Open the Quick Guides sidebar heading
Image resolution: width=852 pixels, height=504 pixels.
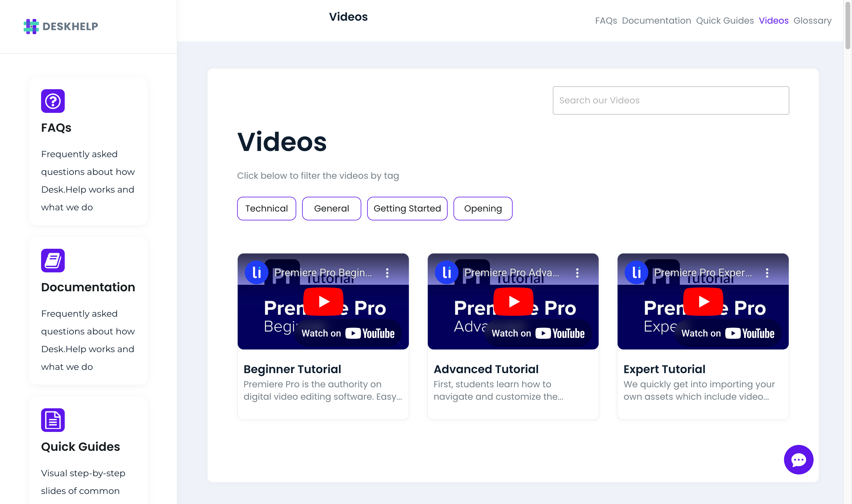tap(80, 447)
